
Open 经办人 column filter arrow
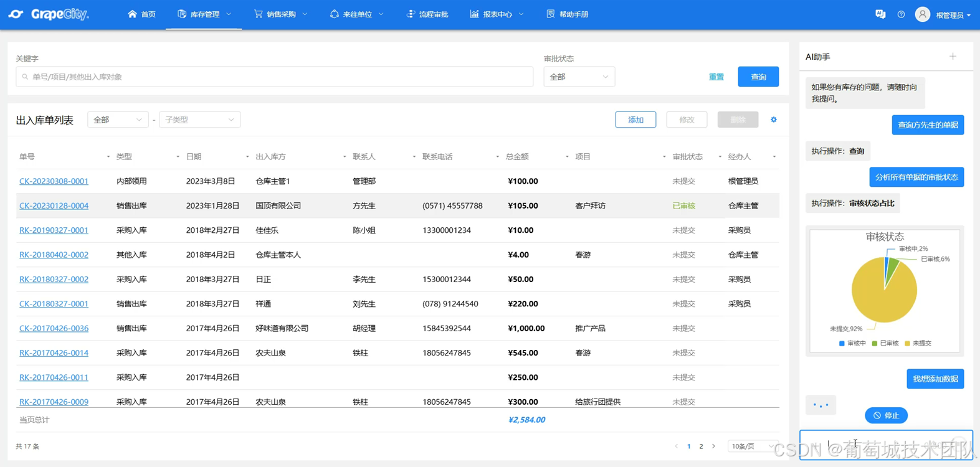coord(774,157)
